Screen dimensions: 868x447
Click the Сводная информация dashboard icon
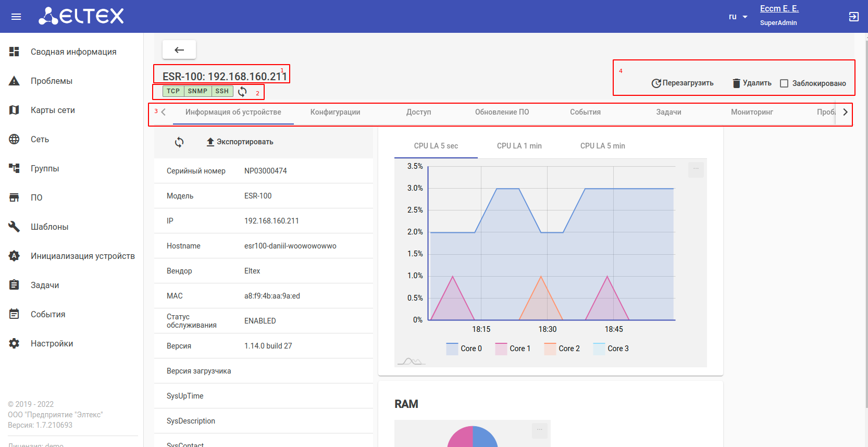click(14, 52)
